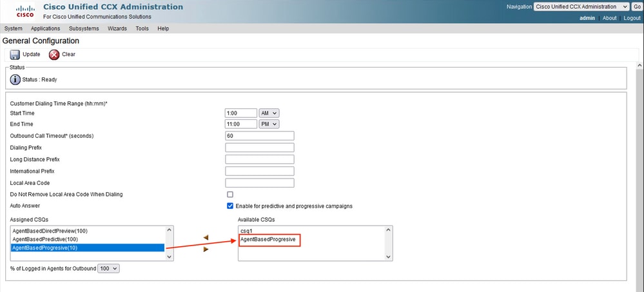Image resolution: width=644 pixels, height=292 pixels.
Task: Open the System menu
Action: pyautogui.click(x=13, y=29)
